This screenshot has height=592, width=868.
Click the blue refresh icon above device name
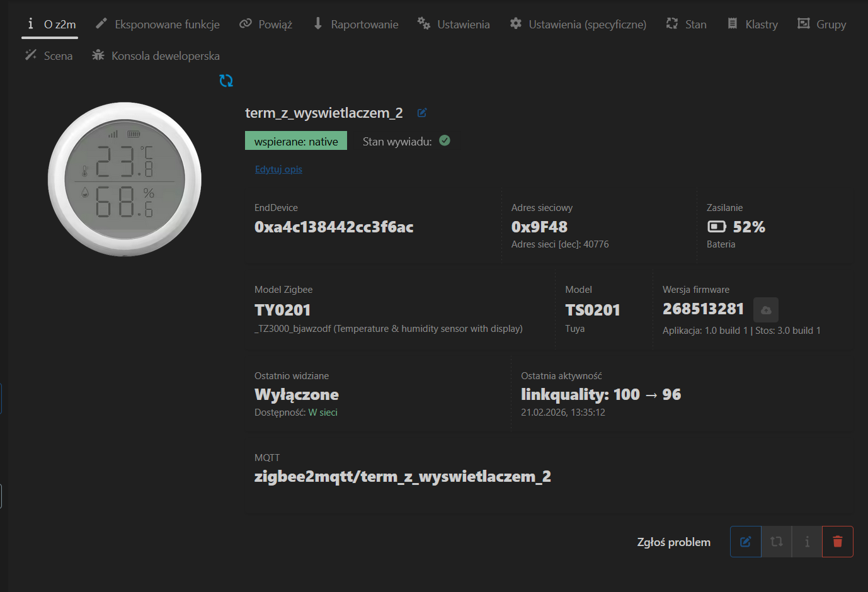[x=226, y=81]
